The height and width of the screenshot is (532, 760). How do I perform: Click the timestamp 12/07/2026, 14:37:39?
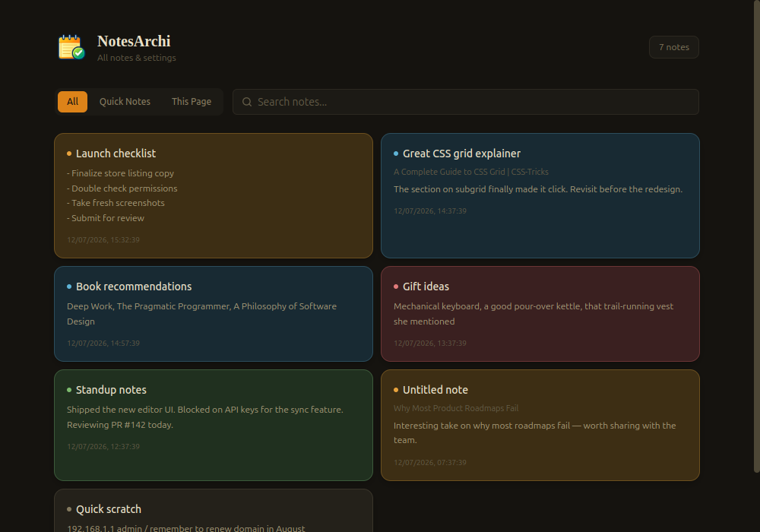tap(430, 211)
